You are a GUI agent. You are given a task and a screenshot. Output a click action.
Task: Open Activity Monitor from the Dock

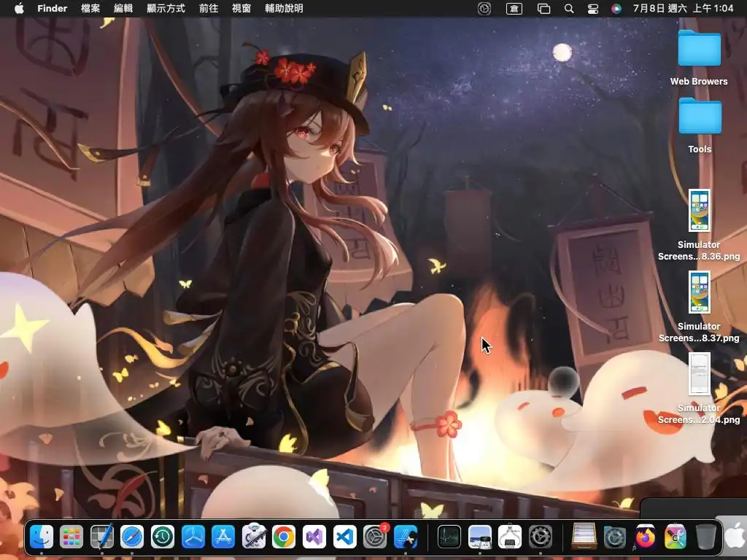(449, 537)
